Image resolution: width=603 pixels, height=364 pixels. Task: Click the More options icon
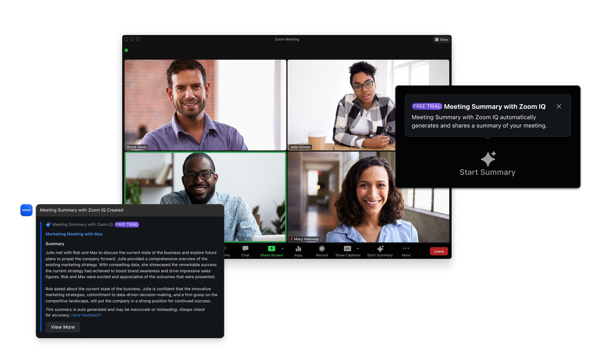pyautogui.click(x=405, y=249)
